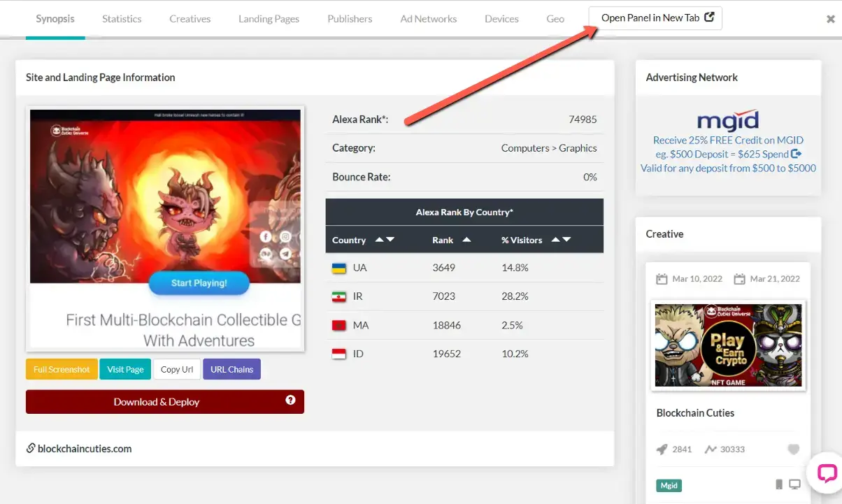The height and width of the screenshot is (504, 842).
Task: Open URL Chains
Action: click(231, 369)
